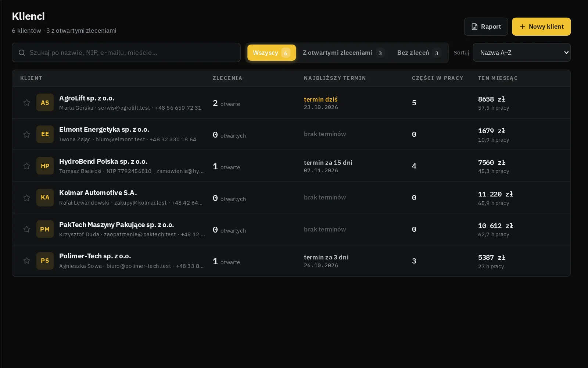Add a client via Nowy klient

click(541, 26)
